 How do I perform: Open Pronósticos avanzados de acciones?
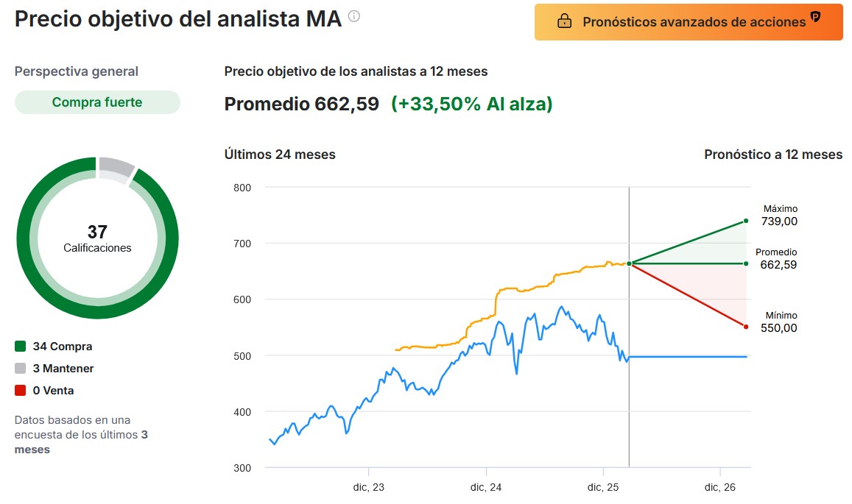689,22
